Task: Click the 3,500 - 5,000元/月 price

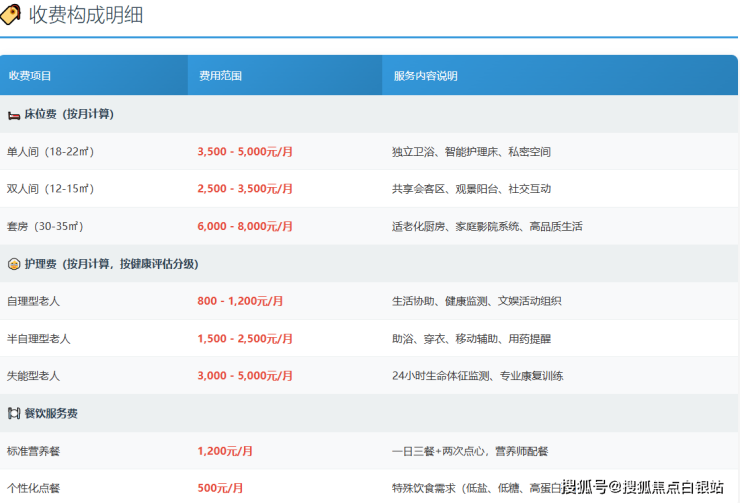Action: click(245, 152)
